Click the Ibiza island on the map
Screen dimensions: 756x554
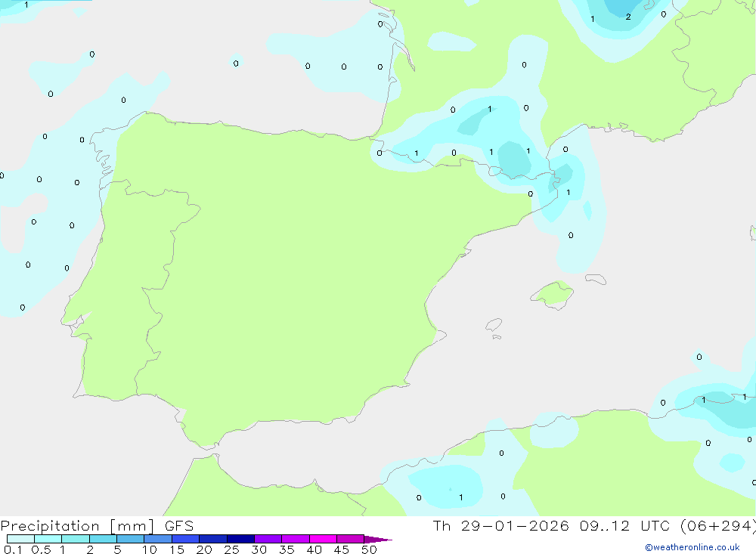(494, 325)
